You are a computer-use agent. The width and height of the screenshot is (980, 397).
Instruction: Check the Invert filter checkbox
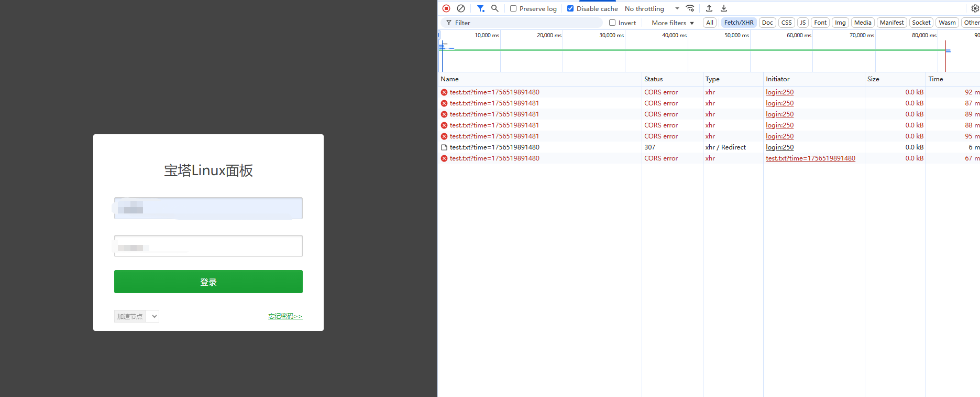coord(612,23)
